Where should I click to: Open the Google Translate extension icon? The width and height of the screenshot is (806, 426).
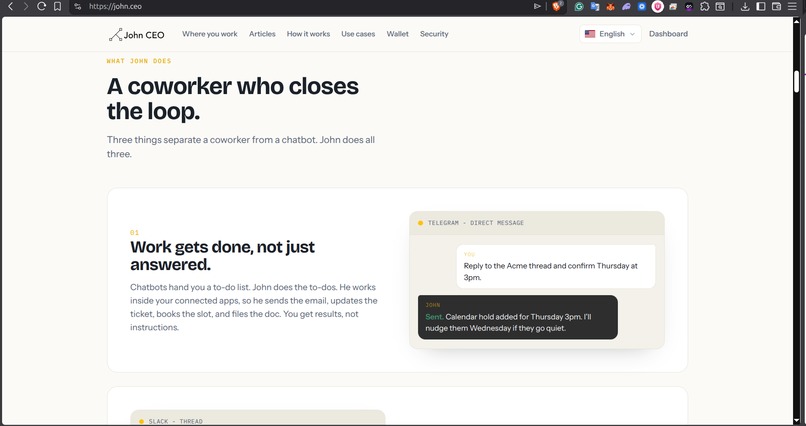pyautogui.click(x=595, y=7)
